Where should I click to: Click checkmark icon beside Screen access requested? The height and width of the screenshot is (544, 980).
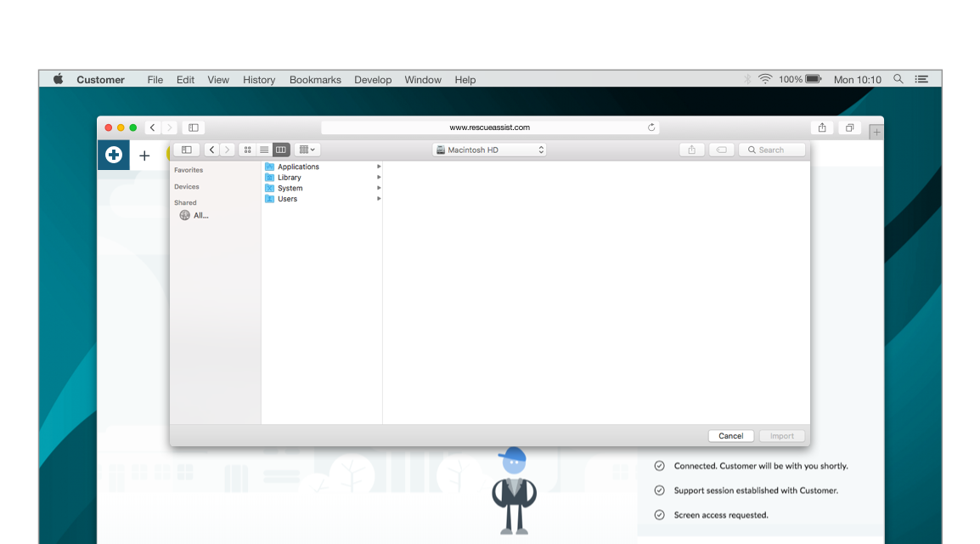pyautogui.click(x=659, y=515)
